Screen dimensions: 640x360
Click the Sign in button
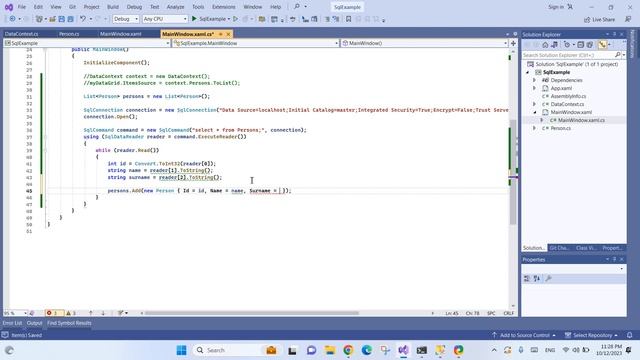coord(560,7)
